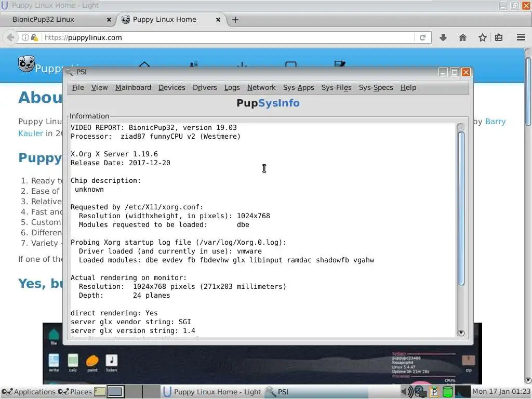532x399 pixels.
Task: Open the Places menu in taskbar
Action: [x=75, y=392]
